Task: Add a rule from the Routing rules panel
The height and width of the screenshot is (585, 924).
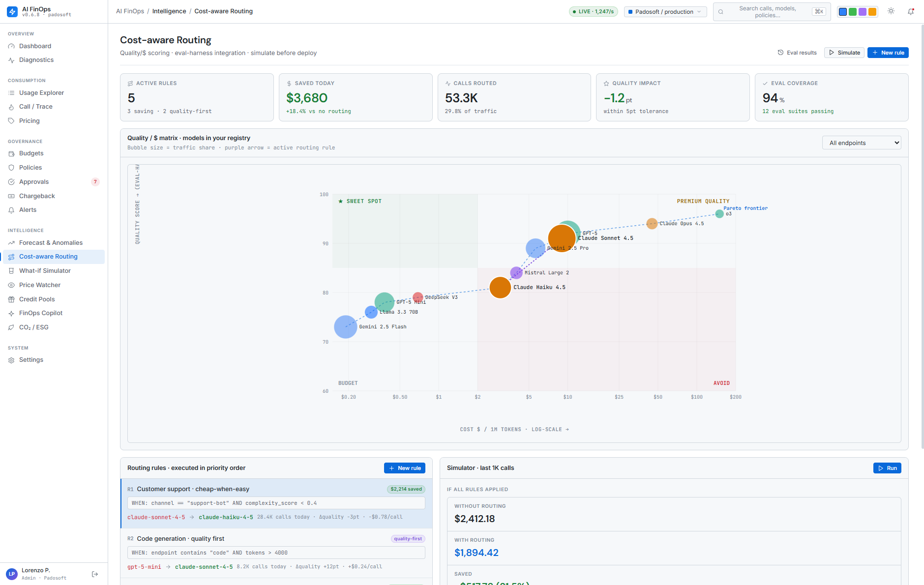Action: [x=404, y=468]
